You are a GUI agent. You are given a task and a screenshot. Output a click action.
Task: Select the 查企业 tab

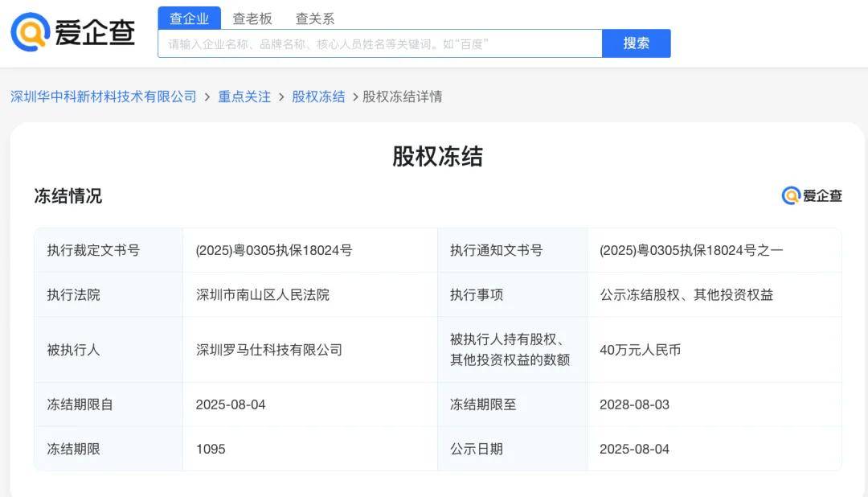coord(190,18)
